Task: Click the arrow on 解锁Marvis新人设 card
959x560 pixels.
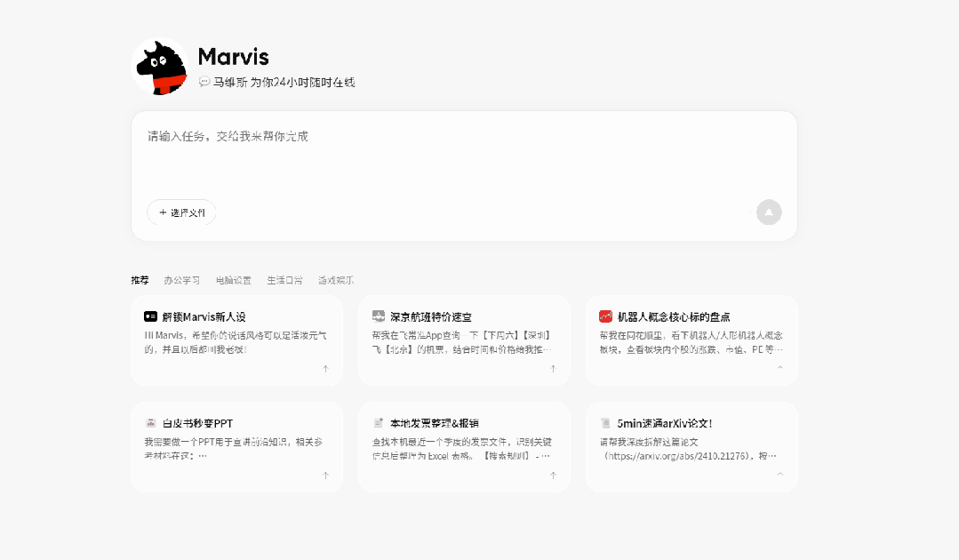Action: [325, 369]
